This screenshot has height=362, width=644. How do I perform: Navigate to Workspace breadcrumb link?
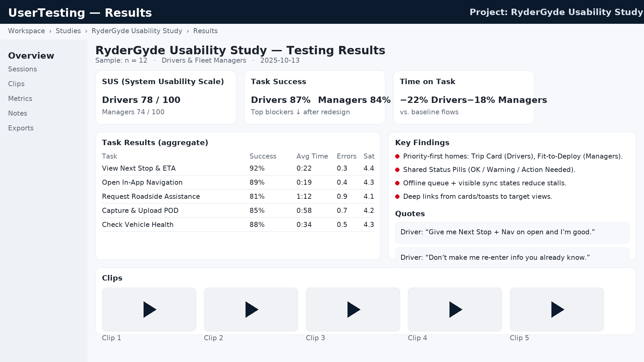(26, 31)
